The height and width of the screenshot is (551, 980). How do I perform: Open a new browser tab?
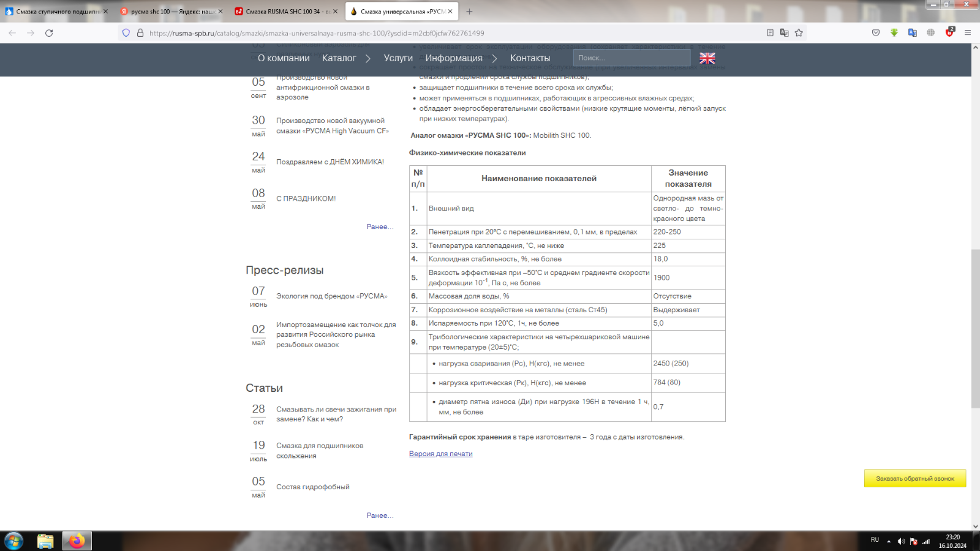tap(469, 11)
